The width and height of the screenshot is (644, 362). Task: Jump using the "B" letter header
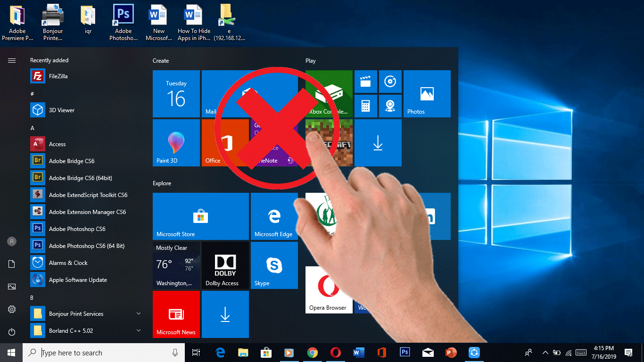point(32,298)
